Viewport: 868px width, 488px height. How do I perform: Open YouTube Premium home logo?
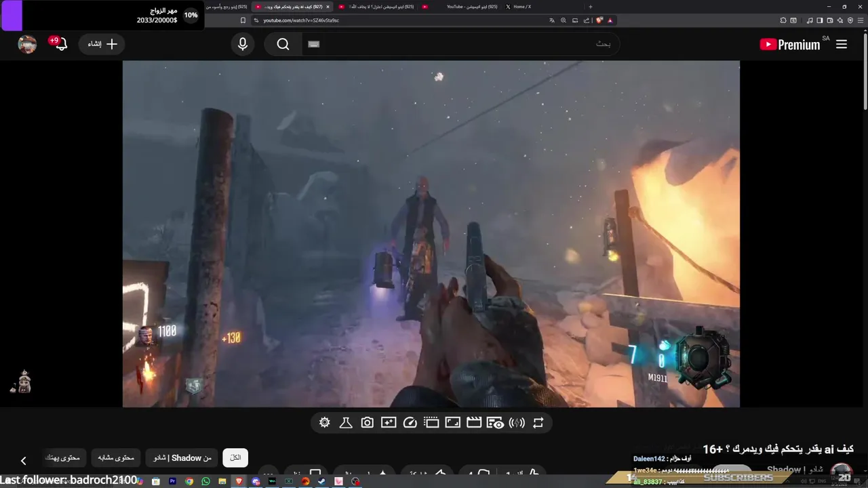coord(790,44)
